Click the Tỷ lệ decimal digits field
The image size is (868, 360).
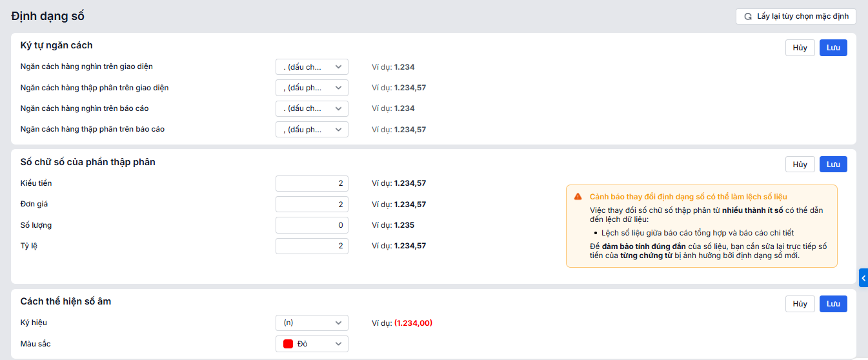click(x=312, y=246)
